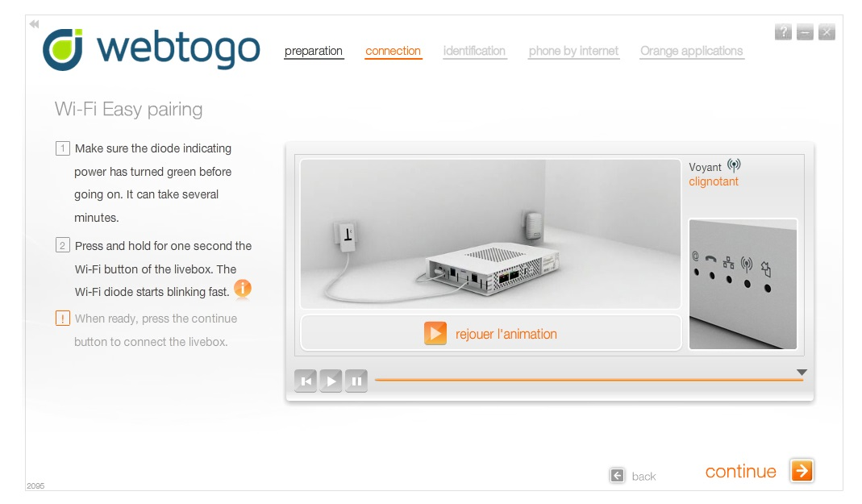The height and width of the screenshot is (504, 862).
Task: Select the identification tab
Action: click(x=474, y=51)
